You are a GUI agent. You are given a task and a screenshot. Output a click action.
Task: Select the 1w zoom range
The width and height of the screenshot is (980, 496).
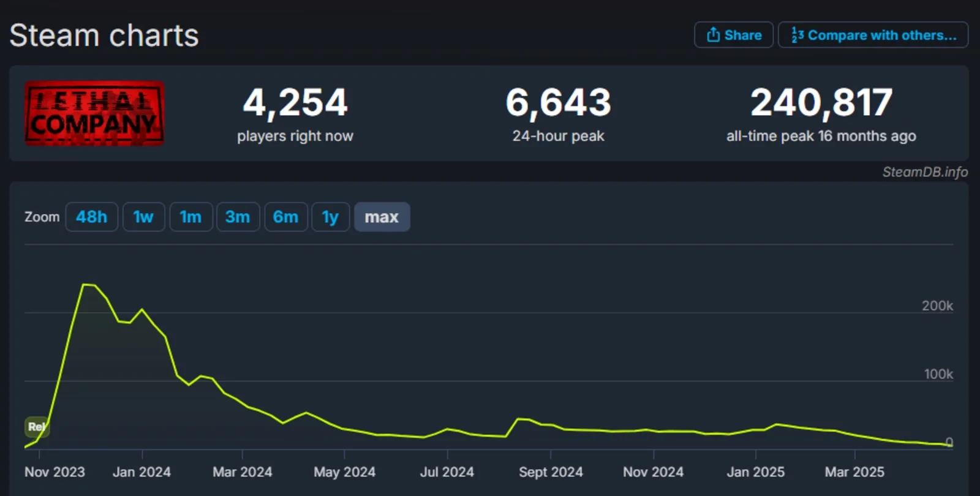tap(143, 217)
